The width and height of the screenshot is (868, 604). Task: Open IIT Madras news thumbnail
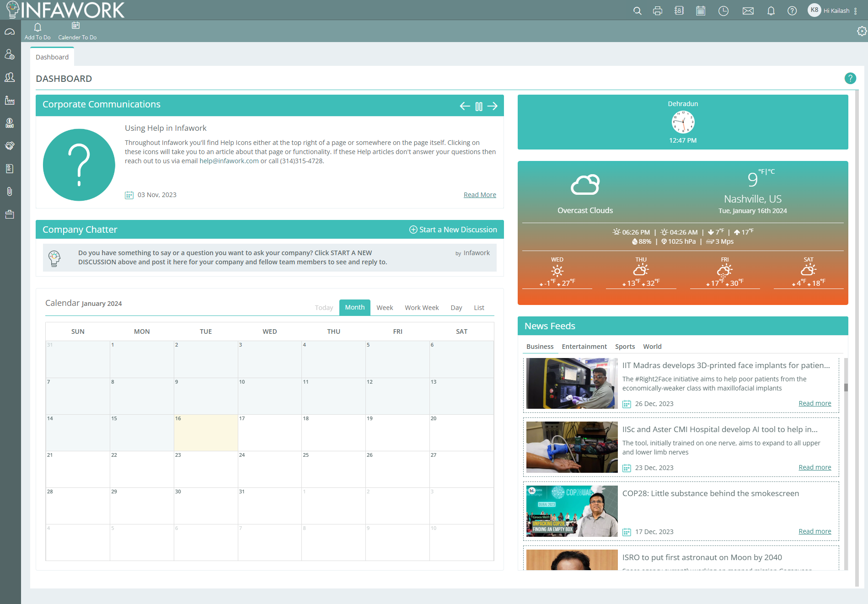point(572,383)
